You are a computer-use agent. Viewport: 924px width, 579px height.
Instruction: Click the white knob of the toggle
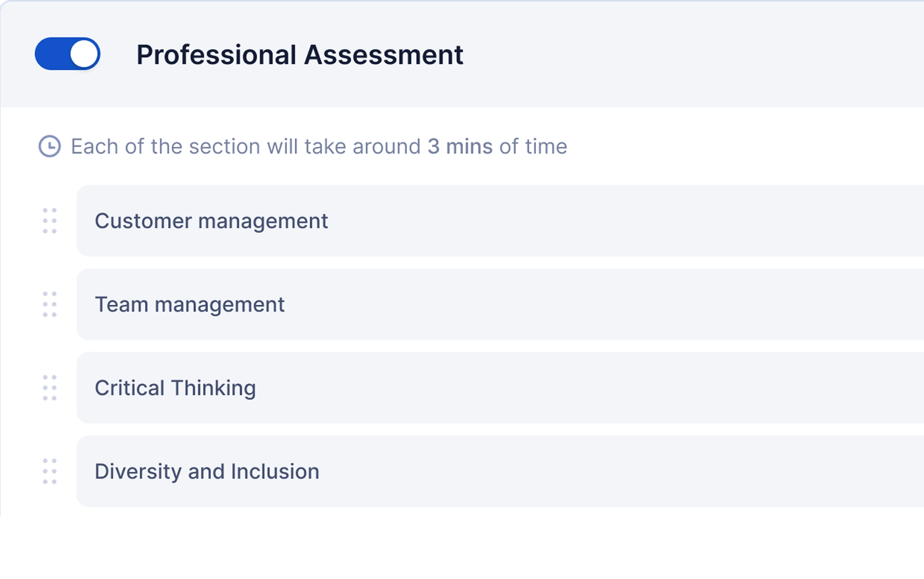point(84,54)
